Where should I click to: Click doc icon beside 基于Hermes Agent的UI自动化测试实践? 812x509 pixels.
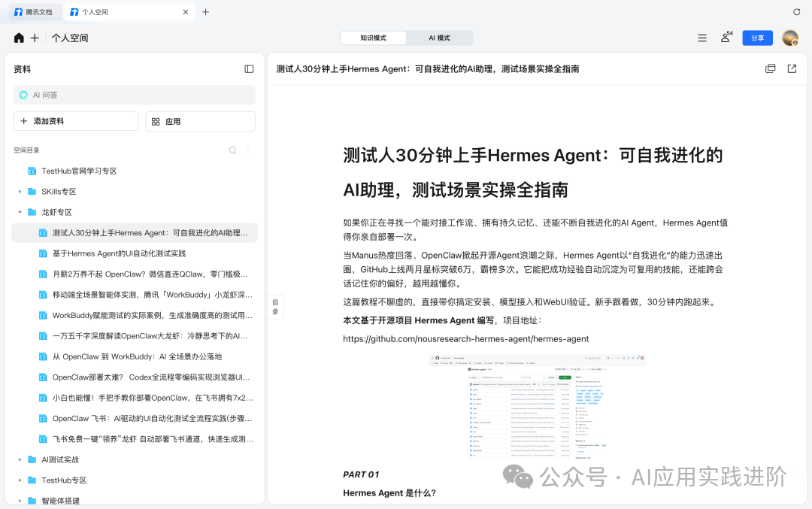(43, 253)
